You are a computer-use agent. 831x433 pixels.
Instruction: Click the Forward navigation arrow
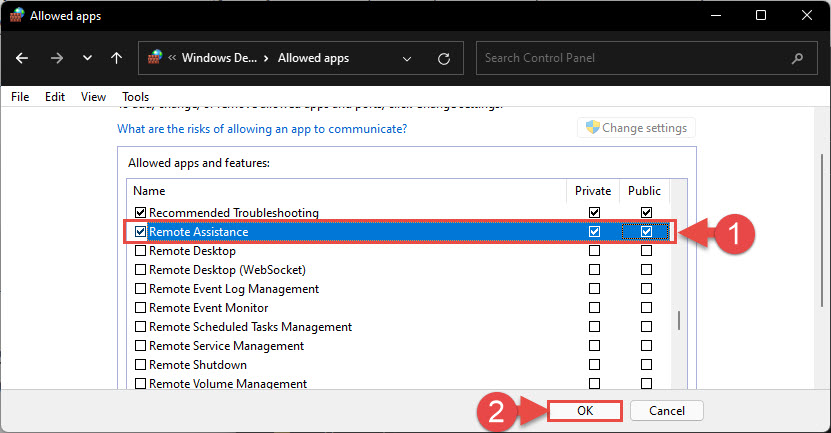click(56, 59)
